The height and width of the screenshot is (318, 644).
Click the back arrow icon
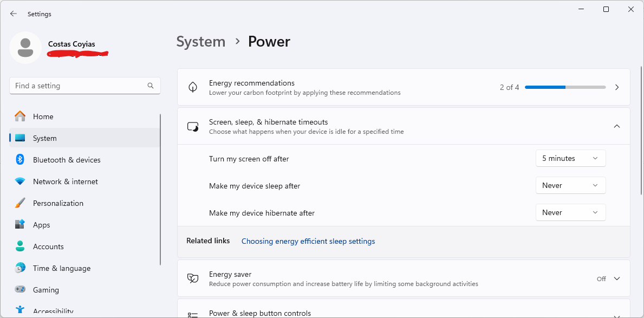pos(14,14)
